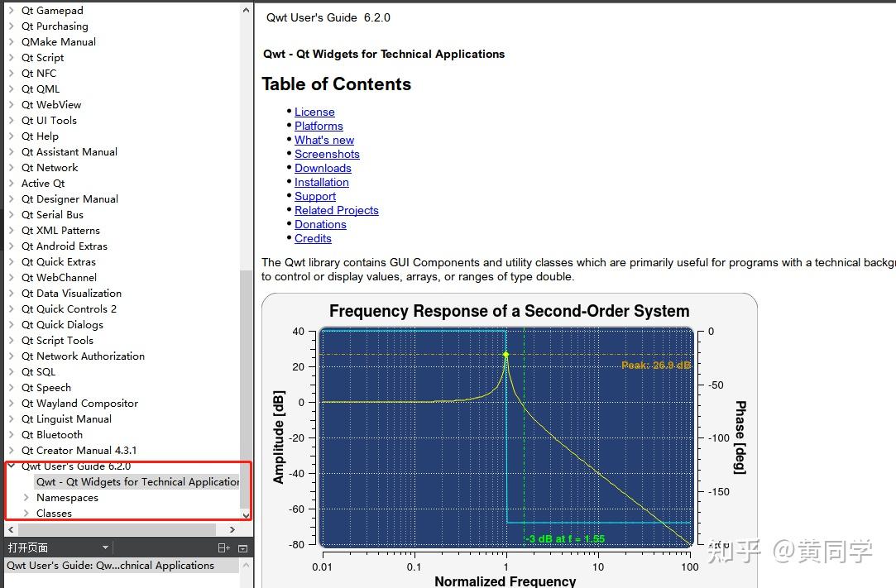The width and height of the screenshot is (896, 588).
Task: Follow the Credits link
Action: (x=313, y=238)
